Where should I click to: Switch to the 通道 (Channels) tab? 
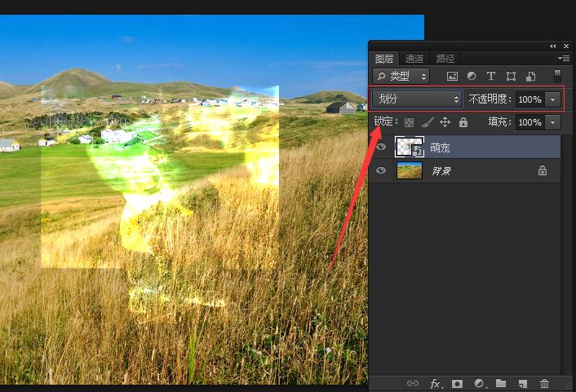(414, 59)
